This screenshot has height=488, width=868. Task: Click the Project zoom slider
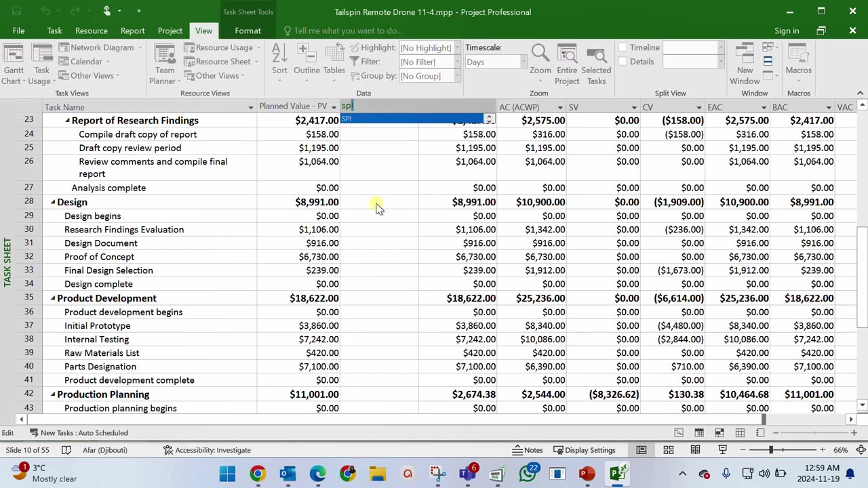(x=814, y=432)
